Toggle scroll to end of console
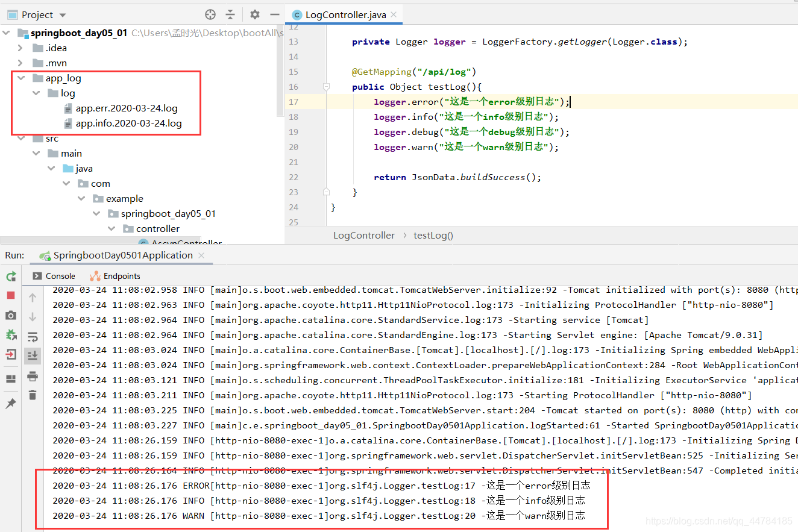The width and height of the screenshot is (798, 532). (x=33, y=356)
